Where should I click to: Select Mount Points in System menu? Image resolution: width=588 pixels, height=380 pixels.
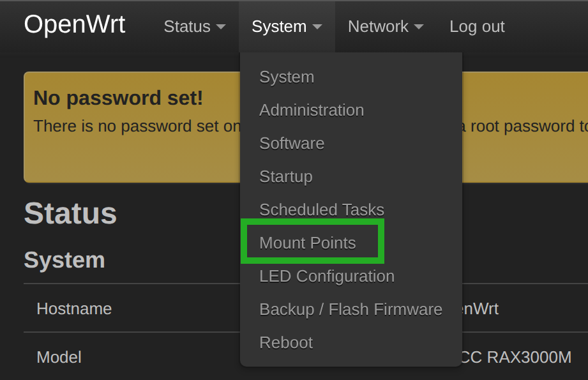[308, 243]
